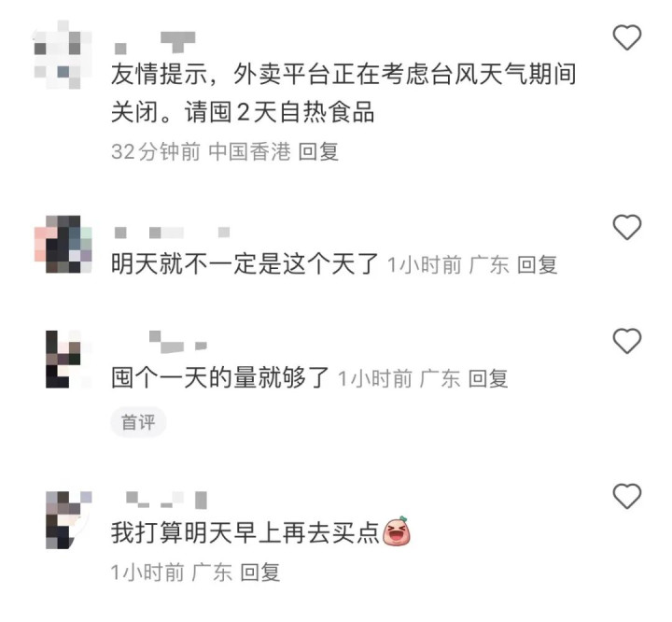Tap the laughing emoji in last comment
This screenshot has height=622, width=672.
click(396, 531)
